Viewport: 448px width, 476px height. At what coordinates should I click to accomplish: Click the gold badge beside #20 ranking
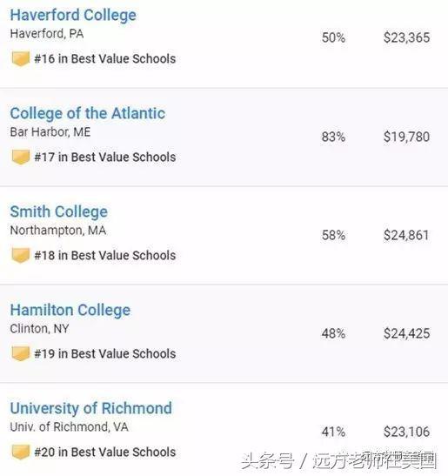[21, 452]
